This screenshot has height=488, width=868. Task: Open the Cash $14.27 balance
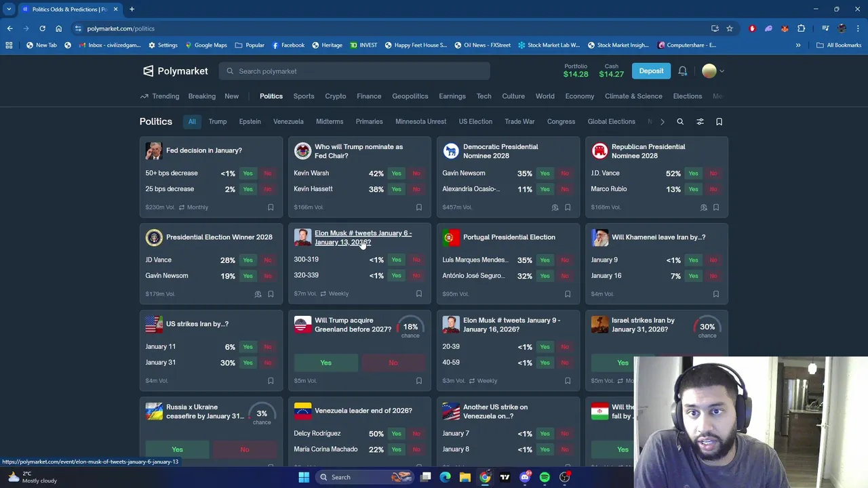click(611, 71)
